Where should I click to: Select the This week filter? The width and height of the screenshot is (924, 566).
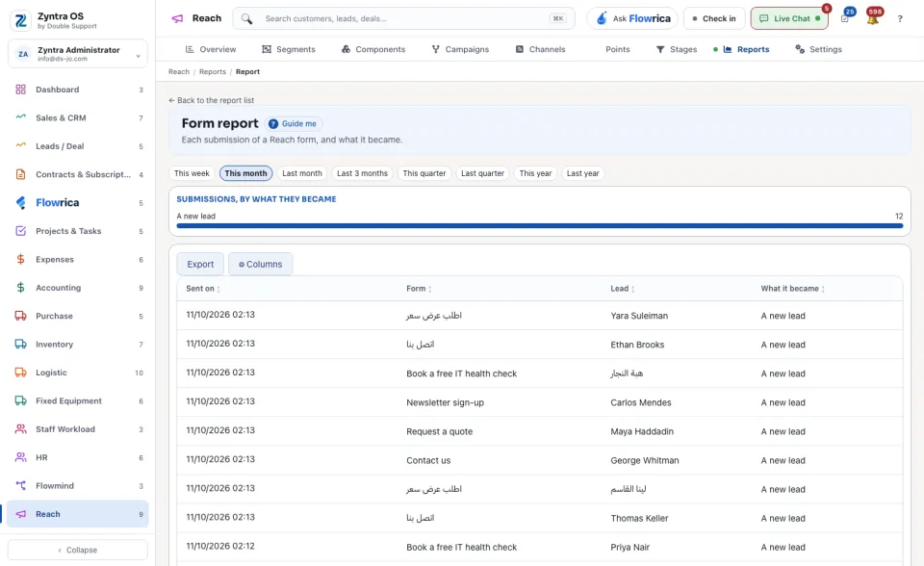tap(192, 173)
